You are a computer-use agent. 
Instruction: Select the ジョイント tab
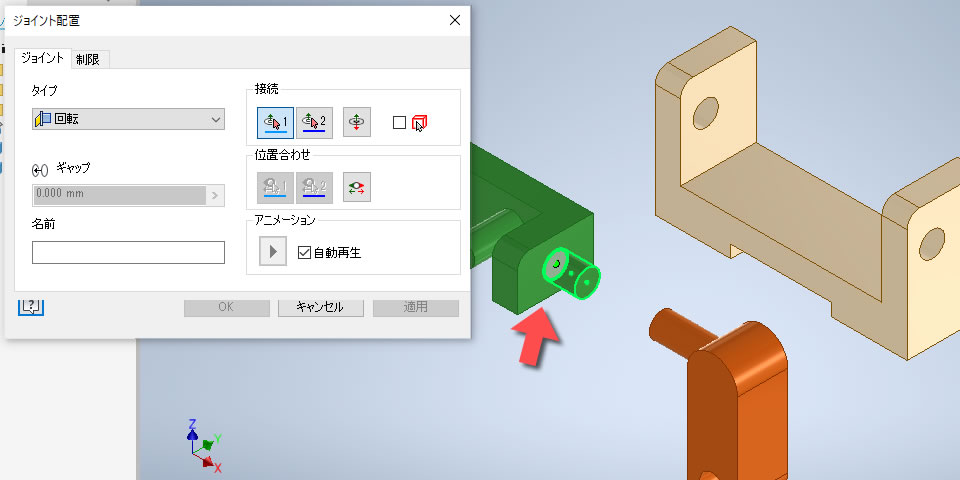click(x=42, y=58)
